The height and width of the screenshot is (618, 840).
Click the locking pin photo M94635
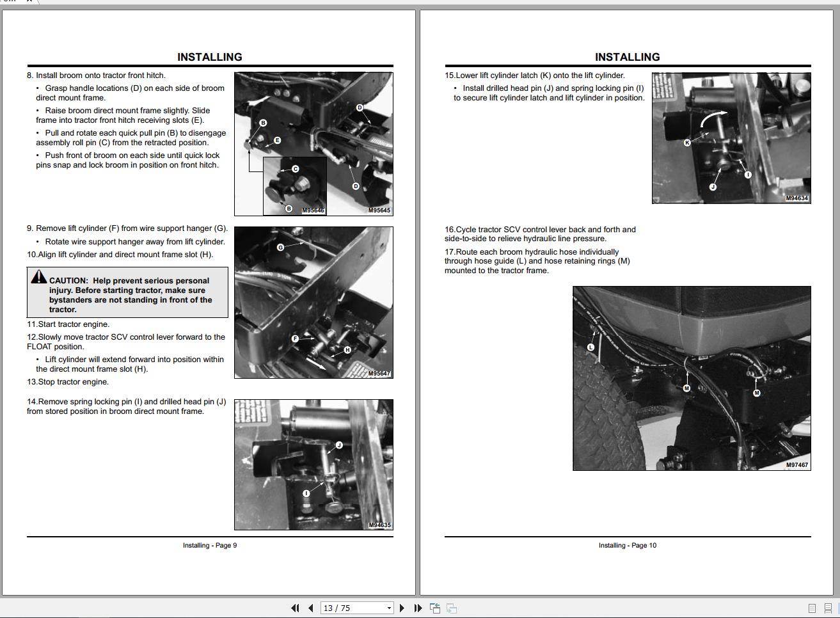[x=313, y=464]
